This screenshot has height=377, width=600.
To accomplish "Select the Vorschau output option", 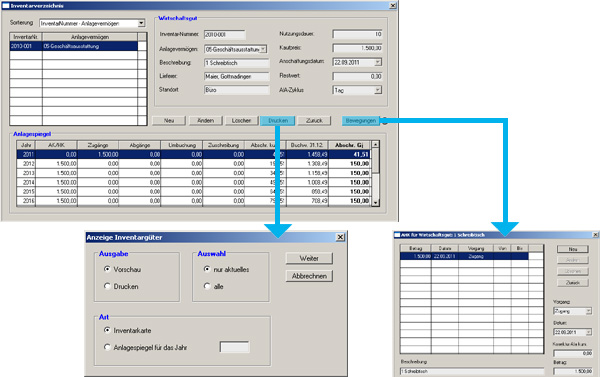I will coord(107,269).
